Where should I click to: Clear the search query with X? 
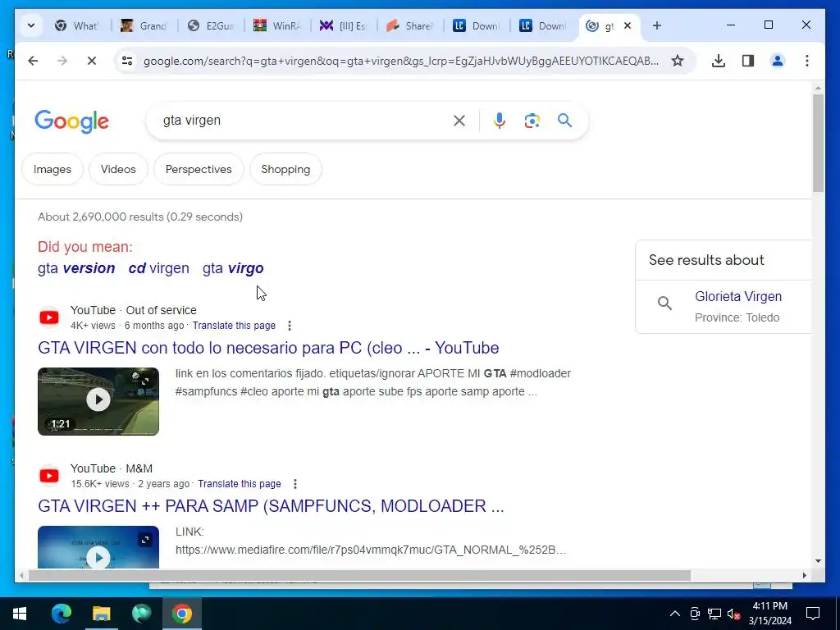pyautogui.click(x=459, y=121)
